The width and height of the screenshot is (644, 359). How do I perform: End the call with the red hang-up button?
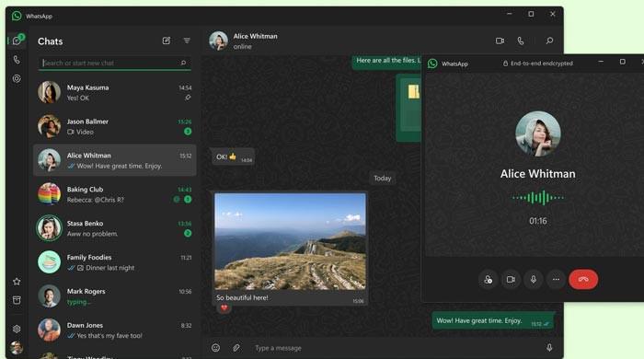click(x=583, y=279)
